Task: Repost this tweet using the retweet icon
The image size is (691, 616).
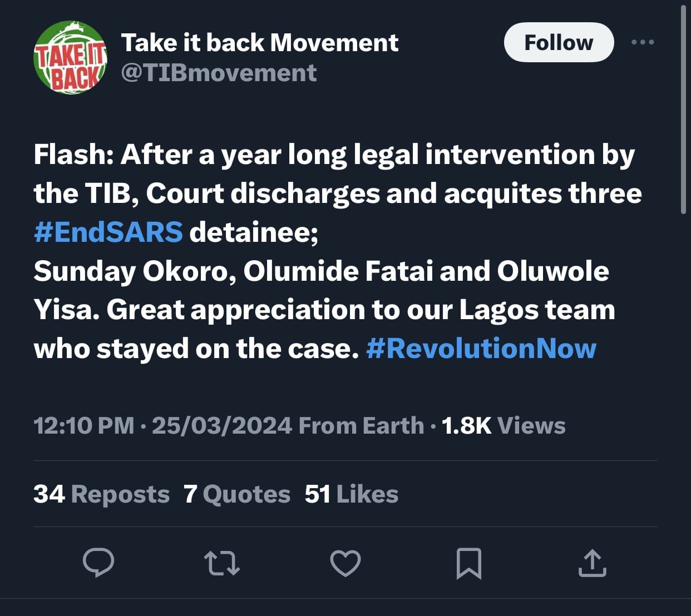Action: [x=222, y=563]
